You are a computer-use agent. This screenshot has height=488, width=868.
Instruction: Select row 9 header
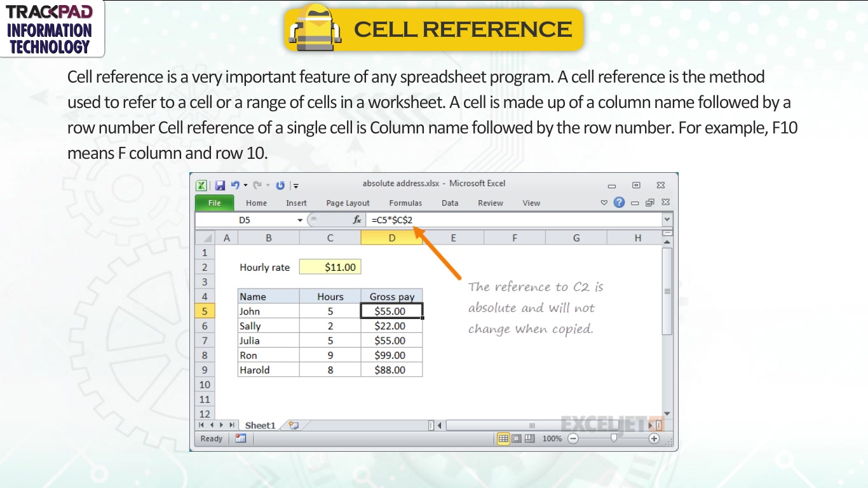pos(205,370)
